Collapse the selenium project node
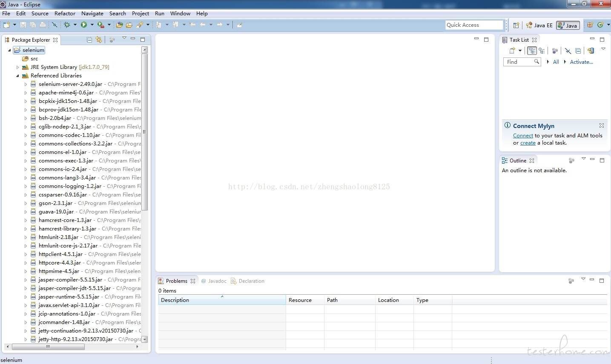The image size is (611, 364). pyautogui.click(x=9, y=50)
